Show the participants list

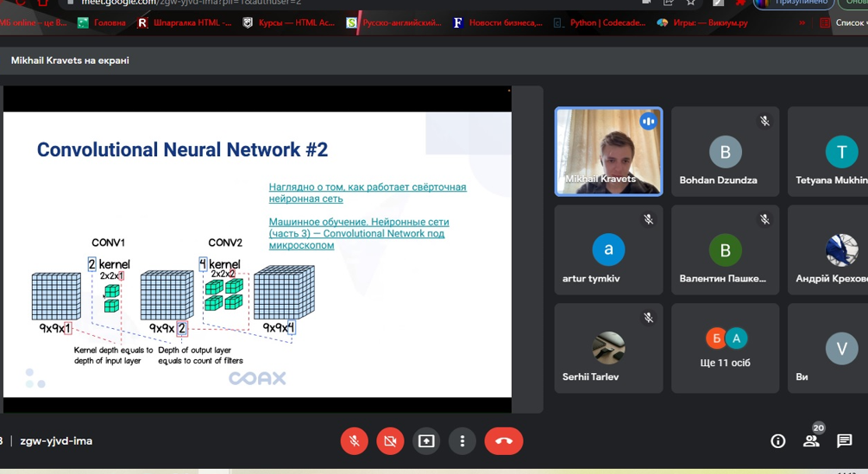pos(811,441)
